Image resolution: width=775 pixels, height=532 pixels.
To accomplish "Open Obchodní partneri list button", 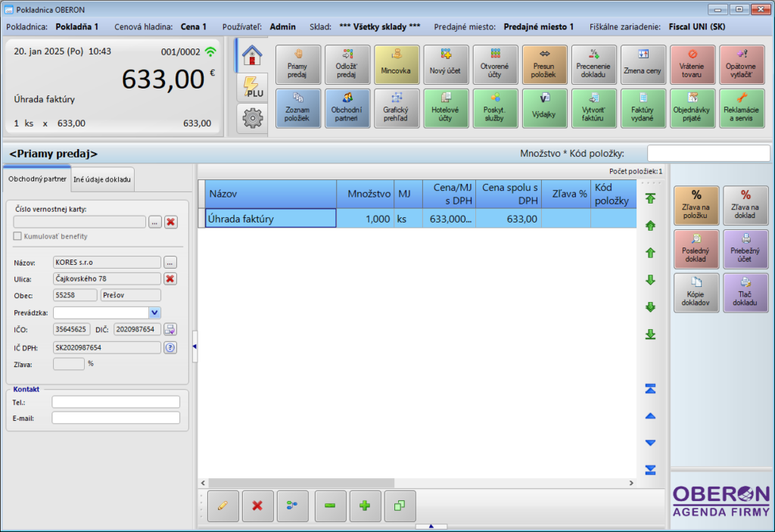I will coord(347,108).
